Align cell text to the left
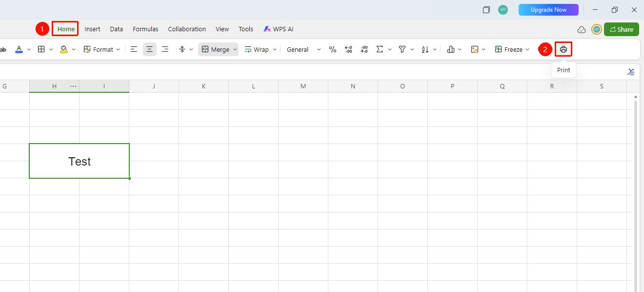Viewport: 644px width, 292px height. click(134, 49)
